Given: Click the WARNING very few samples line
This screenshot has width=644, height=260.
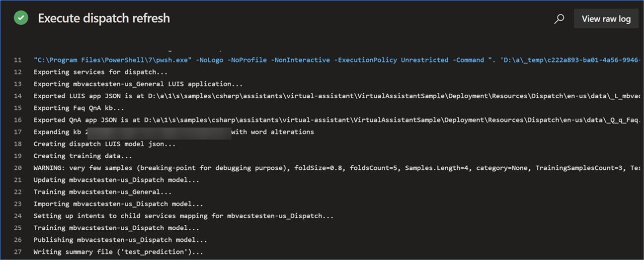Looking at the screenshot, I should [338, 168].
